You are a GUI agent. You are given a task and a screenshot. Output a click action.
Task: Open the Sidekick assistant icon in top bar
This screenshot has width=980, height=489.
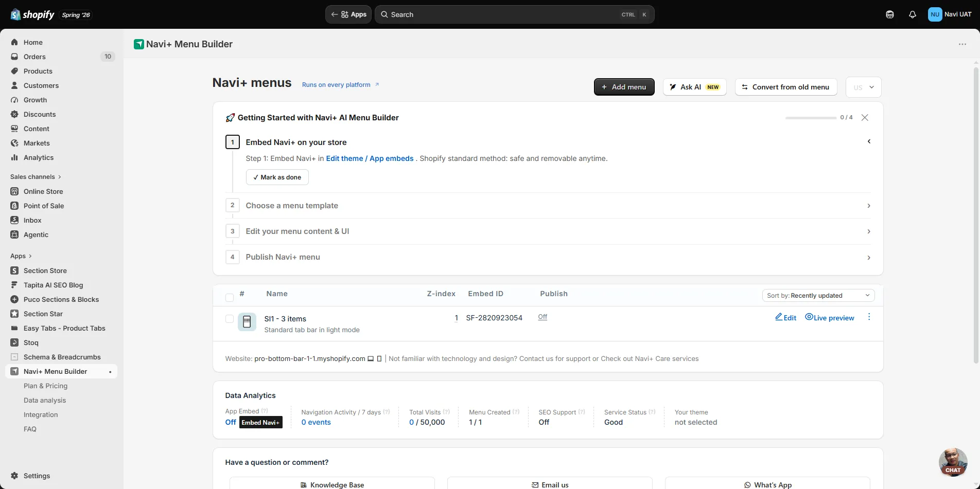tap(890, 14)
